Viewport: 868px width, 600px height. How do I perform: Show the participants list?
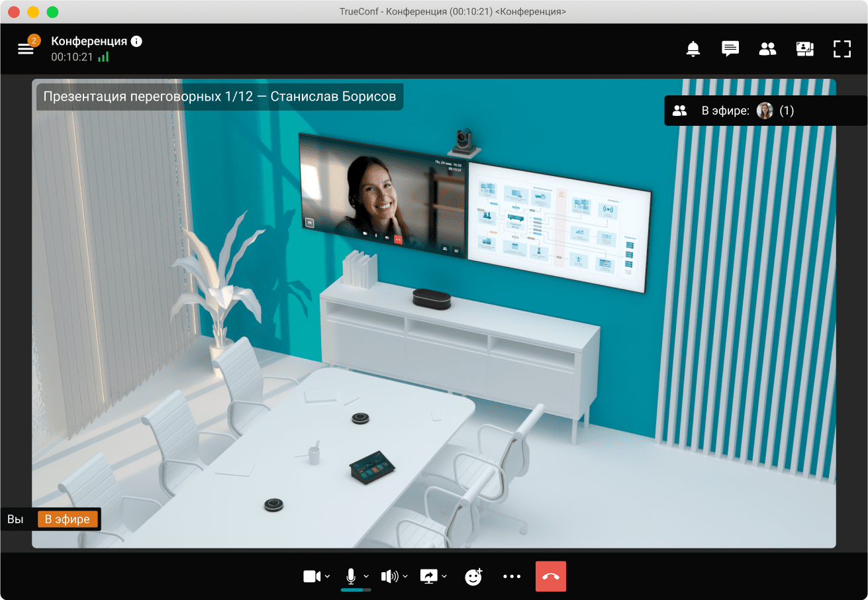tap(767, 49)
